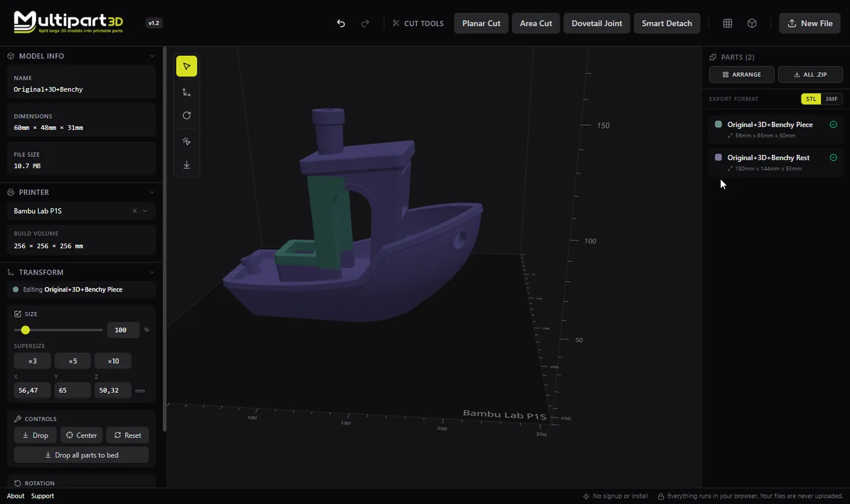Screen dimensions: 850x504
Task: Click the Drop control button
Action: (x=35, y=435)
